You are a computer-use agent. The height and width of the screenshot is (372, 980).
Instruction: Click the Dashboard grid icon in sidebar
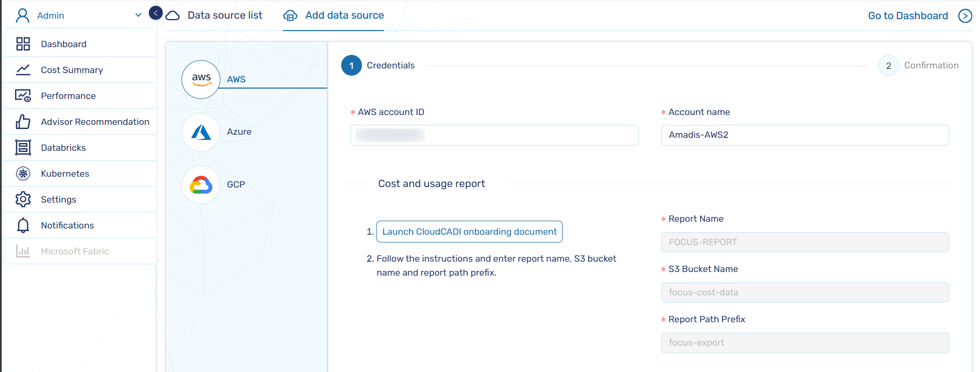click(x=23, y=44)
